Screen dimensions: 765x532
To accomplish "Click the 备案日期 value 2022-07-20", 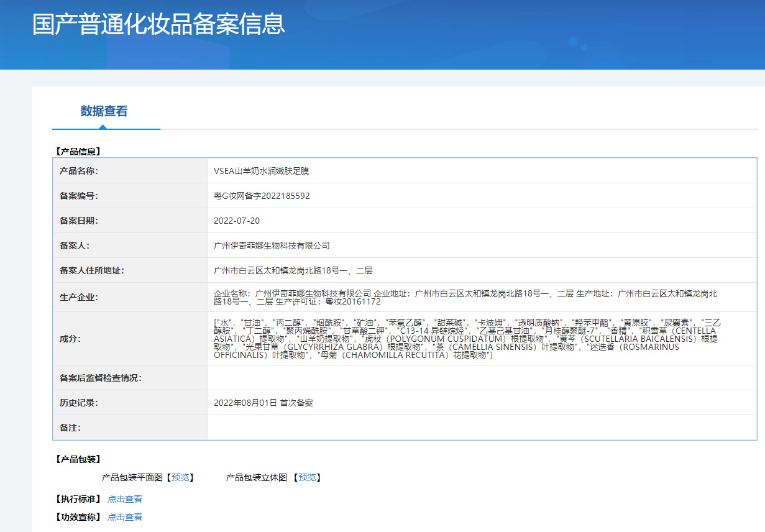I will [237, 221].
